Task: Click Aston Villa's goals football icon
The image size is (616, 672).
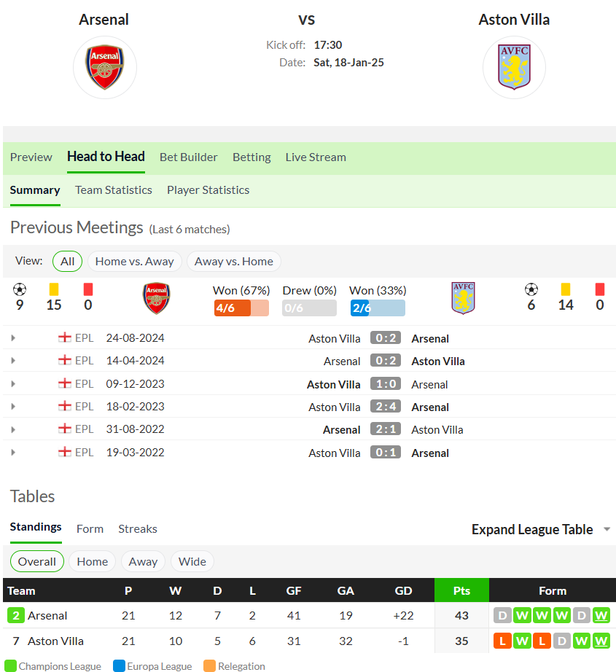Action: click(x=531, y=289)
